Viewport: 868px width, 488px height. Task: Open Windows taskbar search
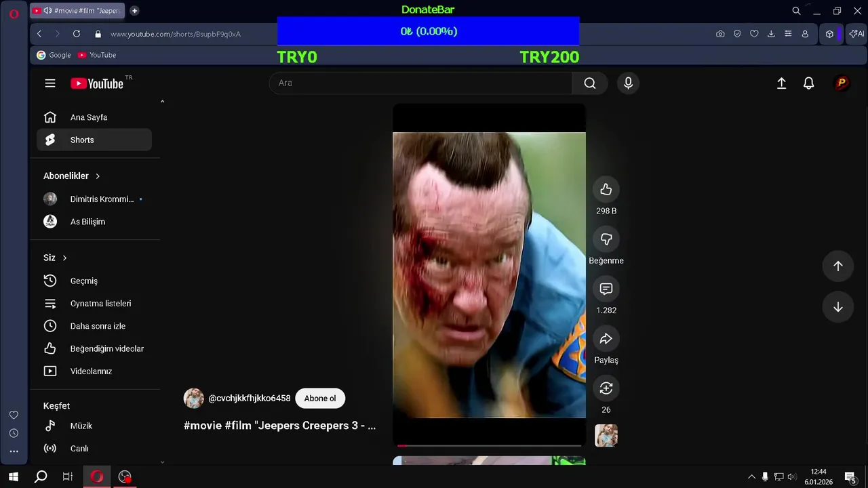(x=41, y=476)
